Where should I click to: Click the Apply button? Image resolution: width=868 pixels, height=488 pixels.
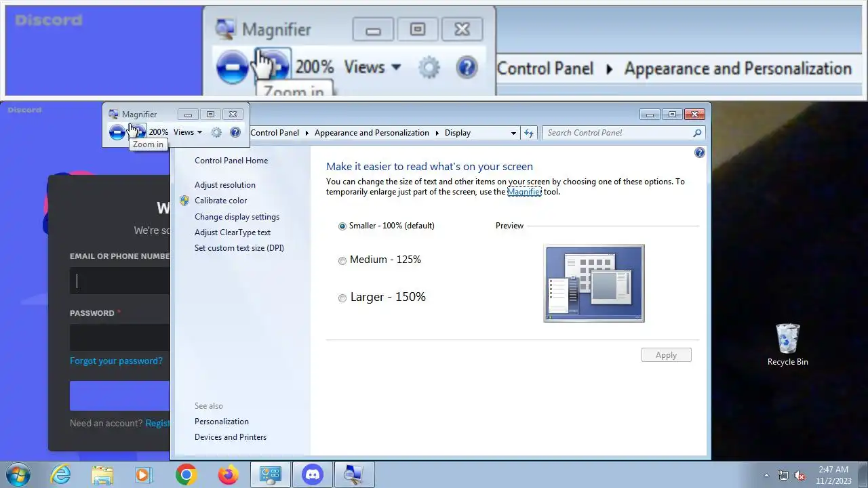click(x=666, y=355)
